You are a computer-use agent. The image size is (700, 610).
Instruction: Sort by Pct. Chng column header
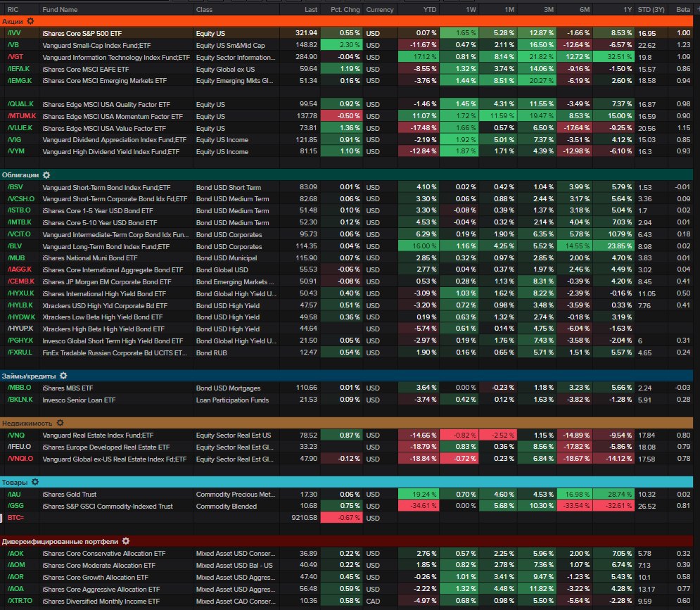pyautogui.click(x=345, y=9)
